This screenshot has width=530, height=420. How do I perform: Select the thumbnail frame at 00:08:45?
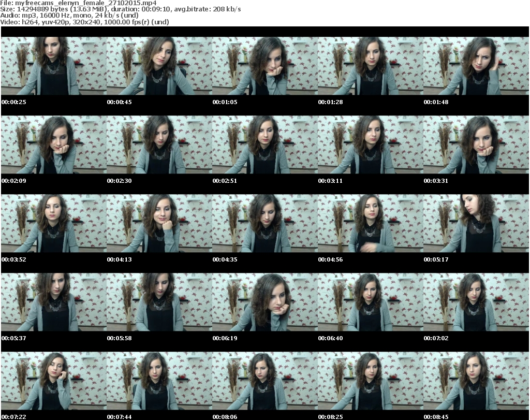pos(476,381)
